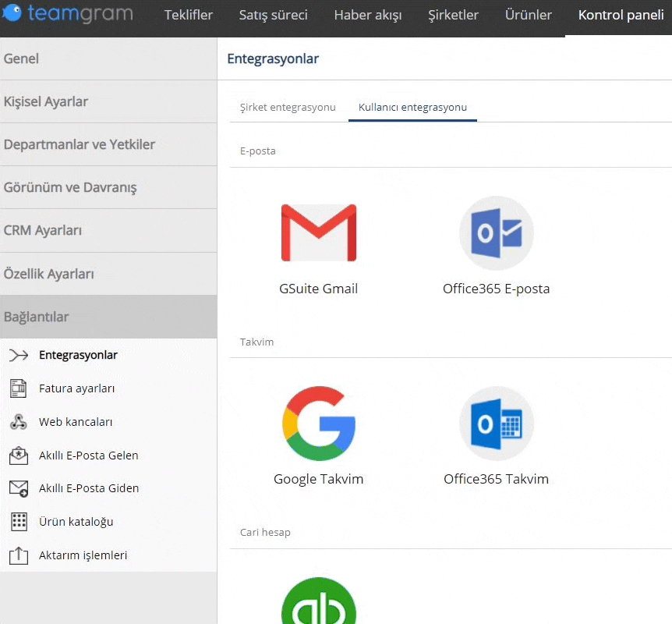Click the Akıllı E-Posta Gelen inbox icon
Image resolution: width=672 pixels, height=624 pixels.
(x=19, y=456)
